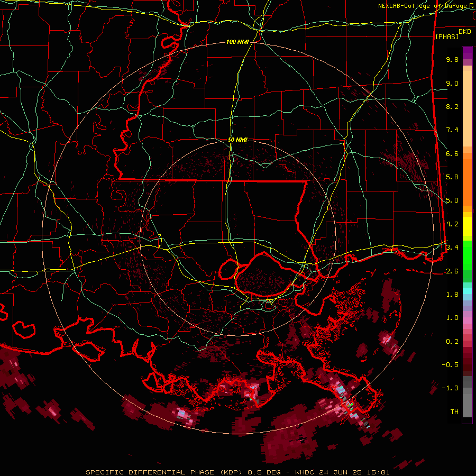Click the 4.2 value on the scale
The width and height of the screenshot is (476, 476).
(x=452, y=224)
